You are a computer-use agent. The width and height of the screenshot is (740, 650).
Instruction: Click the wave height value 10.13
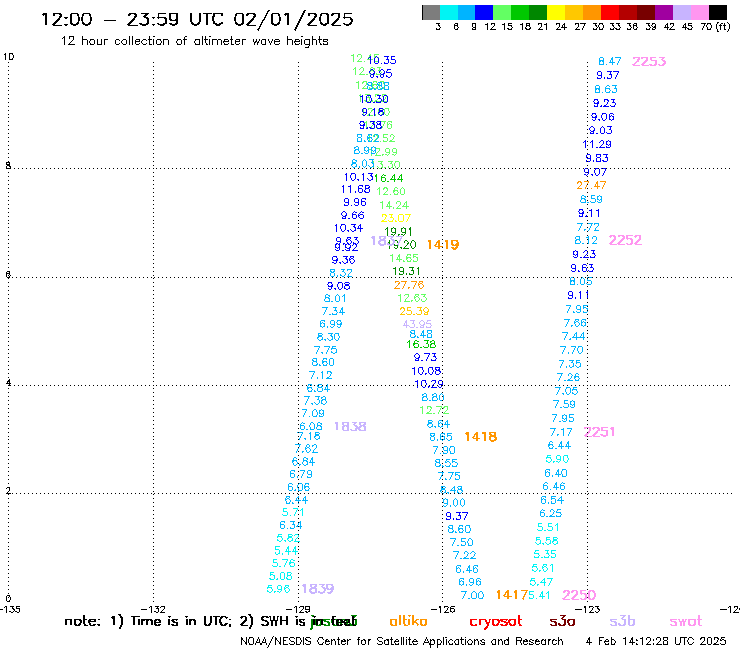point(358,177)
